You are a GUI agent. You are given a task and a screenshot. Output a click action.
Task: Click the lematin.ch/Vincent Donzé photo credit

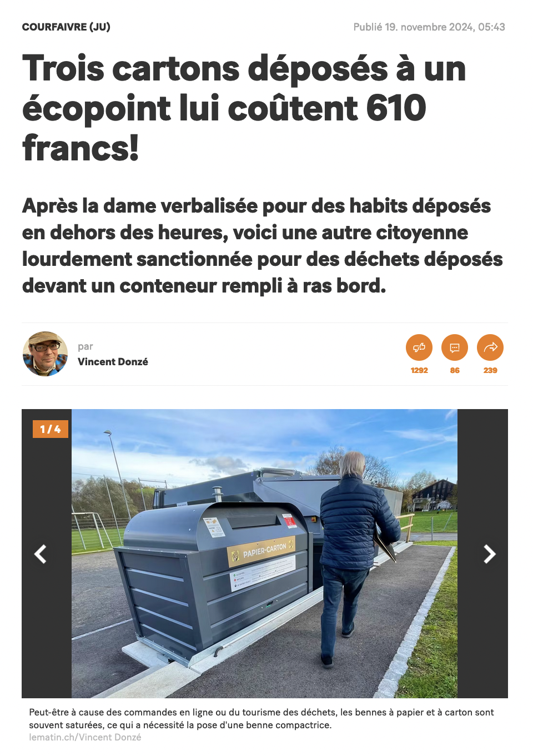tap(85, 737)
